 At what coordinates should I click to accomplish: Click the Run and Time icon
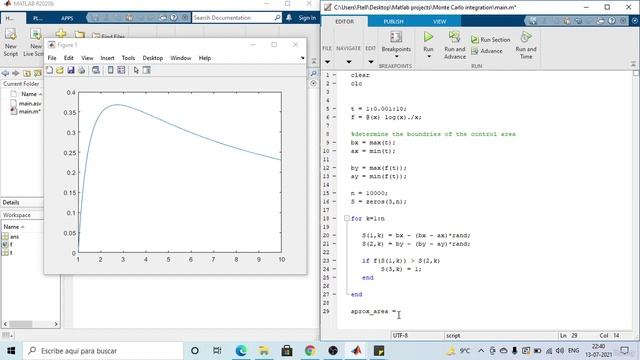[526, 38]
